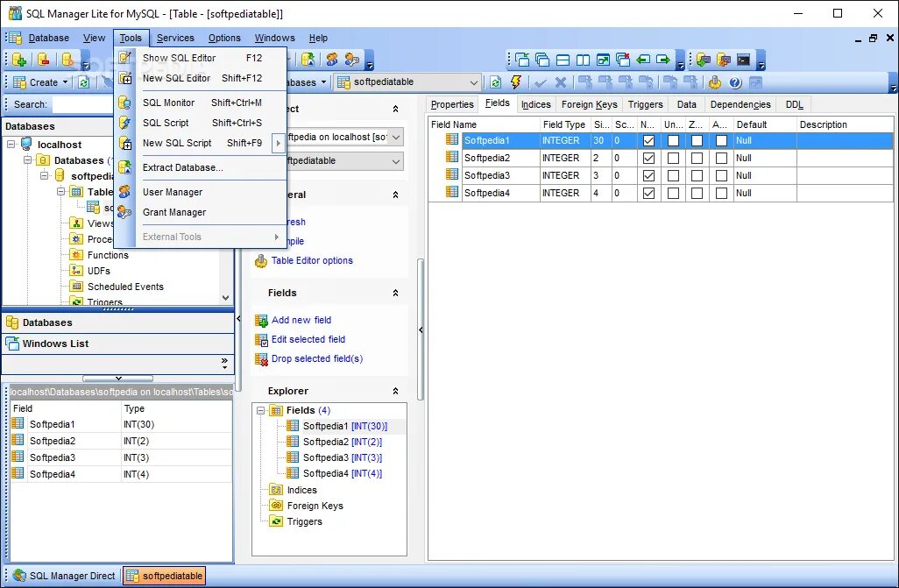
Task: Toggle Not Null checkbox for Softpedia2
Action: [x=648, y=158]
